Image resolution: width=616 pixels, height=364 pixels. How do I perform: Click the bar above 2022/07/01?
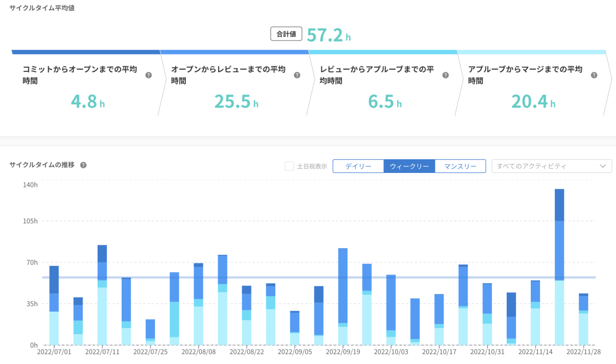pos(54,305)
